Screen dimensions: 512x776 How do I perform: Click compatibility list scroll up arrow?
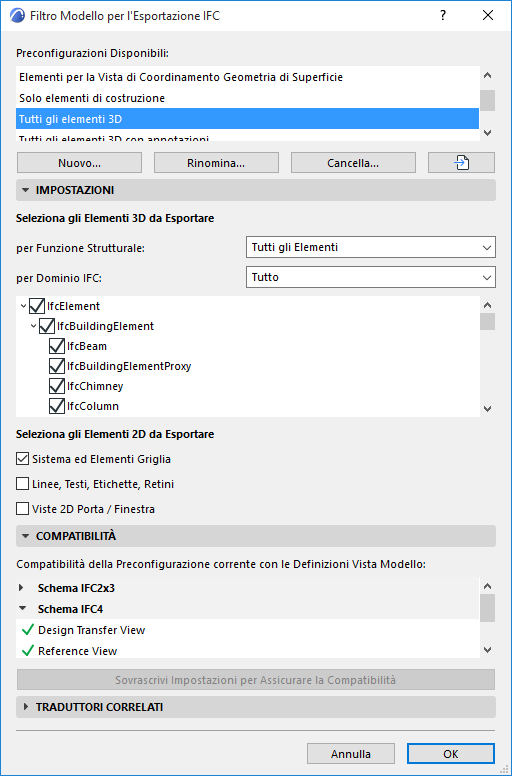(487, 586)
